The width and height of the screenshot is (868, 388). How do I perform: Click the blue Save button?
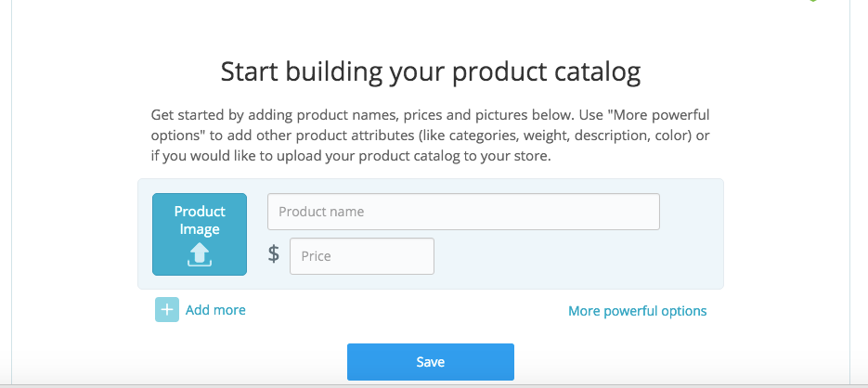coord(430,362)
